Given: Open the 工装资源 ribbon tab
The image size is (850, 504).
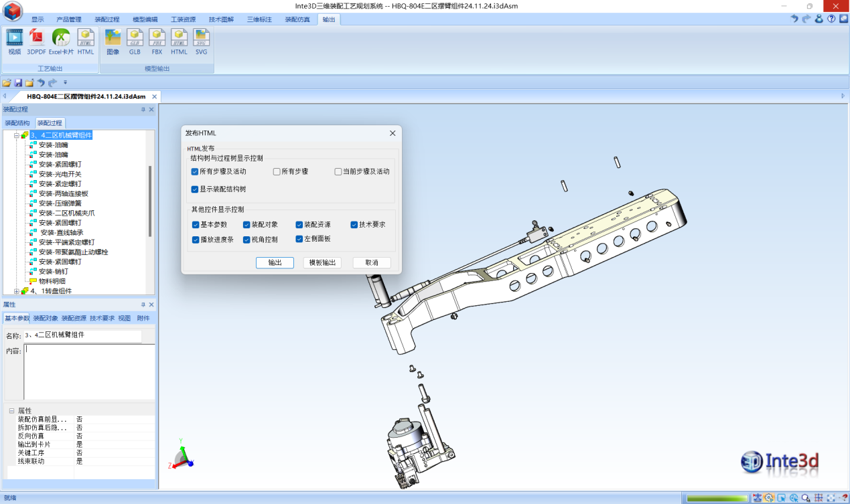Looking at the screenshot, I should point(184,19).
